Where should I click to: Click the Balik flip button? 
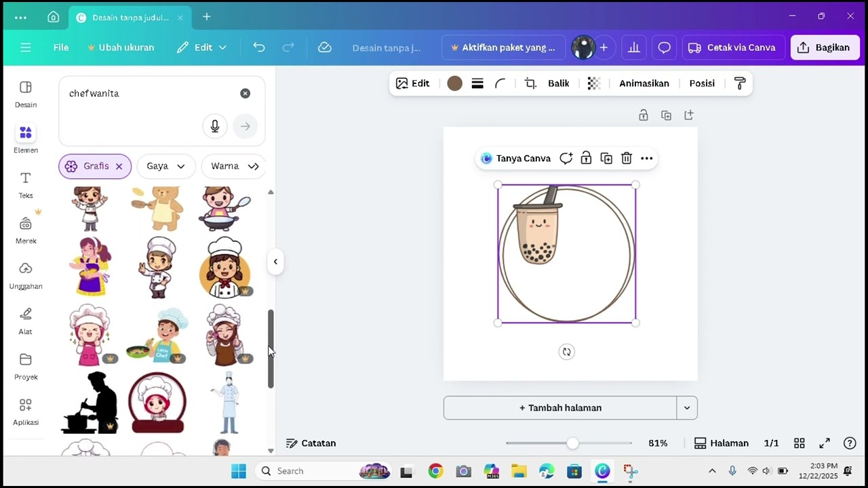pos(559,83)
